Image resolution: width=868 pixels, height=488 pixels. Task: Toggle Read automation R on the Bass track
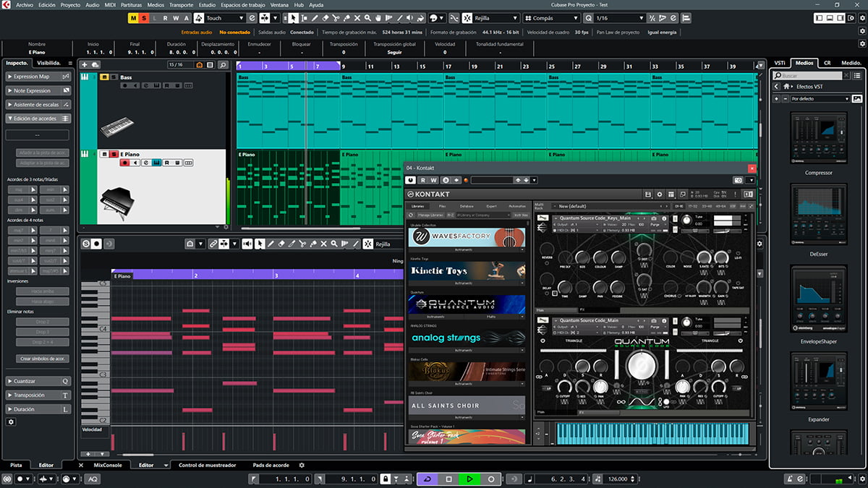point(166,85)
